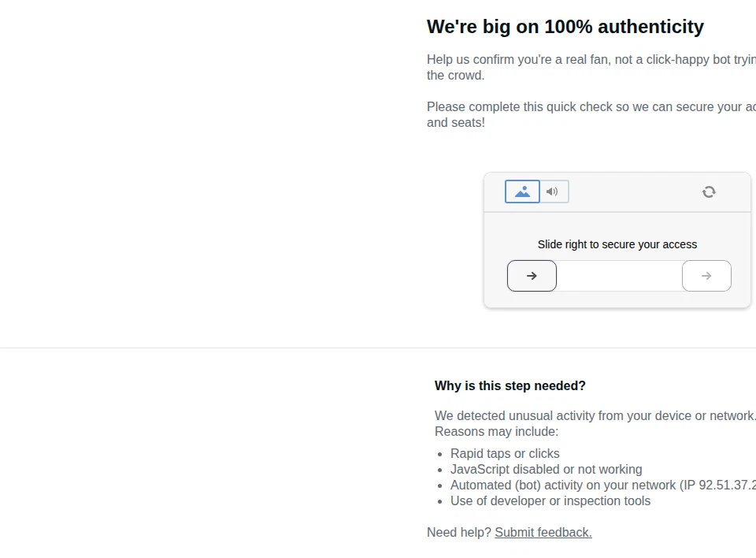This screenshot has width=756, height=558.
Task: Click the 'Slide right to secure your access' label
Action: click(x=617, y=244)
